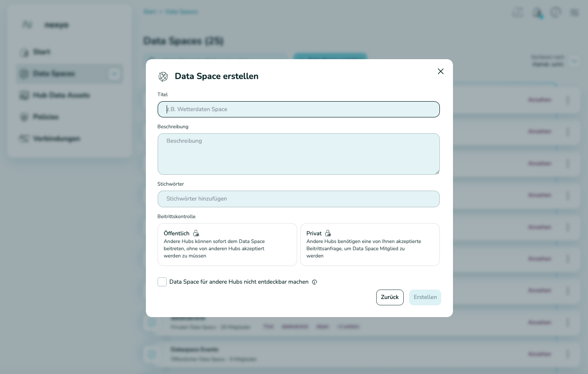Screen dimensions: 588x374
Task: Select the Öffentlich join control option
Action: [227, 244]
